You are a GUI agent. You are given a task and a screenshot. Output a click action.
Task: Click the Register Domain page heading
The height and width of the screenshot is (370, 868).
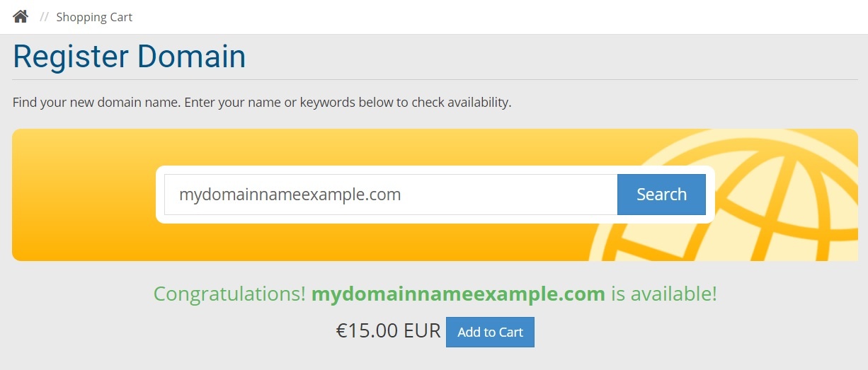click(x=130, y=57)
